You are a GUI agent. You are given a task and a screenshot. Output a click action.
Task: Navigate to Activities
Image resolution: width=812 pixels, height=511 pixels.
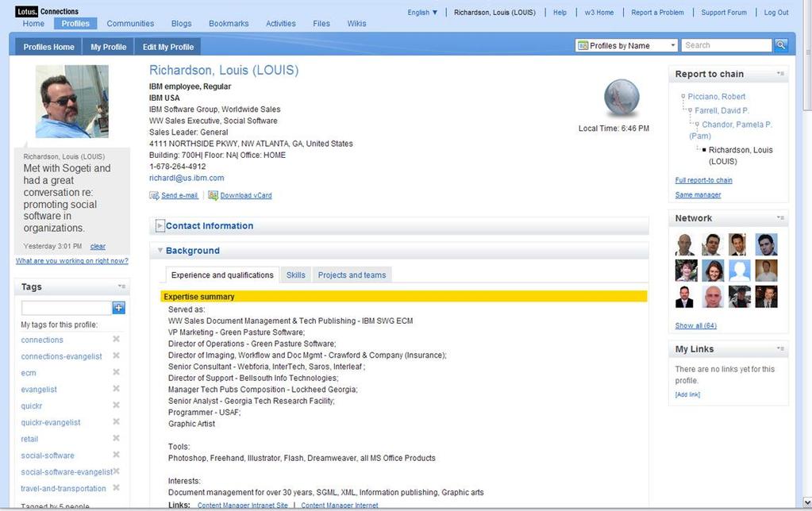[281, 23]
